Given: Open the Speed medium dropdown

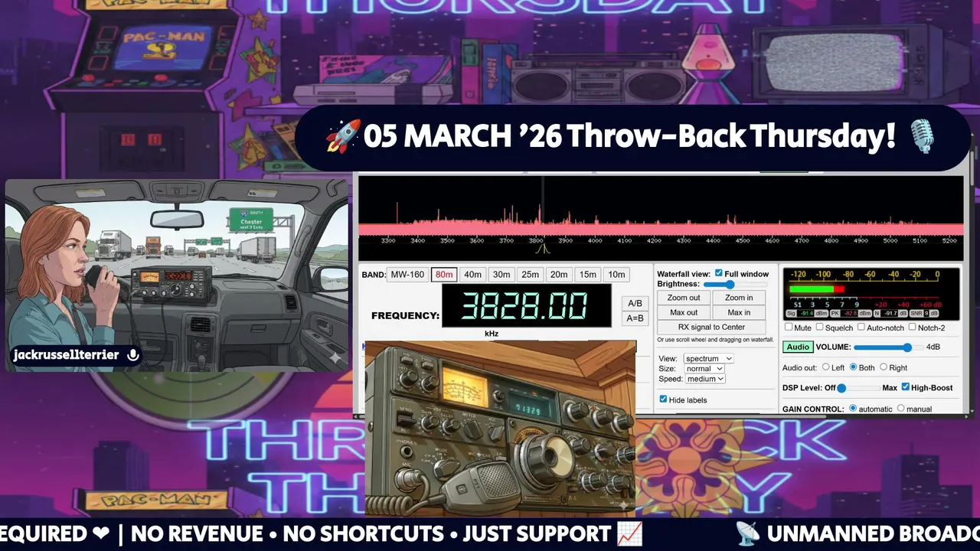Looking at the screenshot, I should [x=704, y=379].
